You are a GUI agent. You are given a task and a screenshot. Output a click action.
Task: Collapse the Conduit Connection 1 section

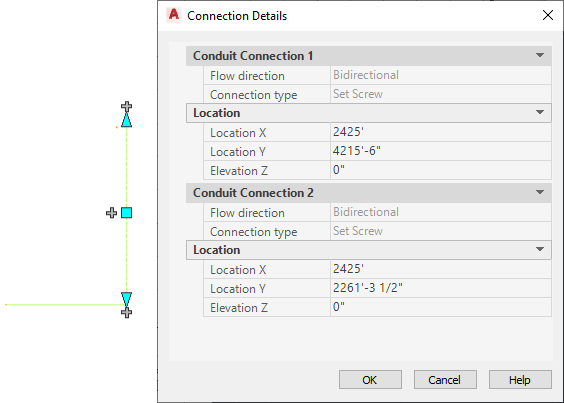pos(540,55)
